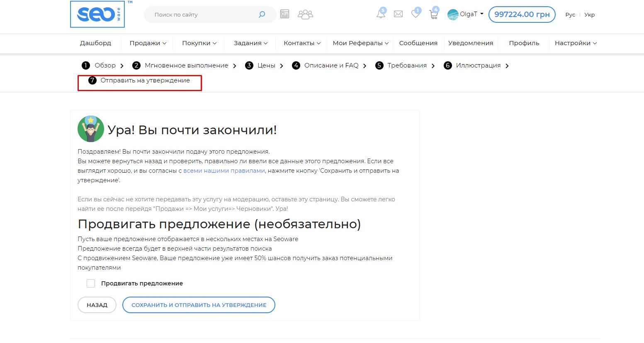Click "Сохранить и отправить на утверждение" button
The image size is (644, 343).
pos(199,305)
